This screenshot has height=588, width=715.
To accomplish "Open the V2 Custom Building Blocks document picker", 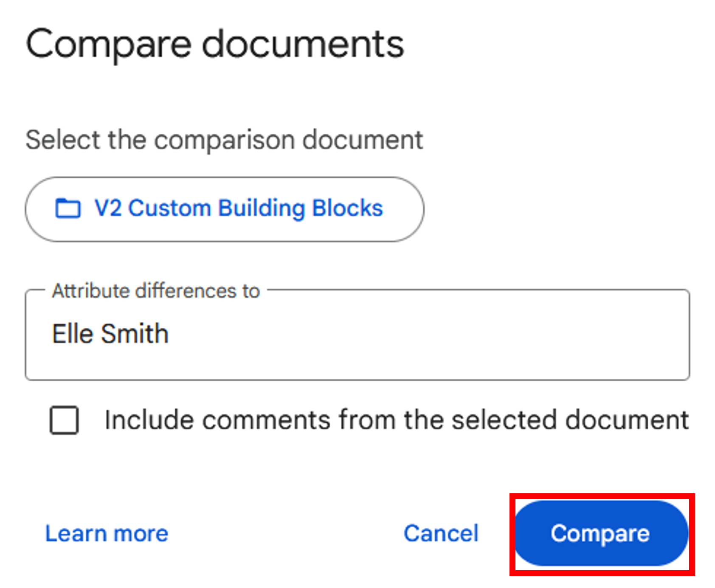I will (225, 209).
